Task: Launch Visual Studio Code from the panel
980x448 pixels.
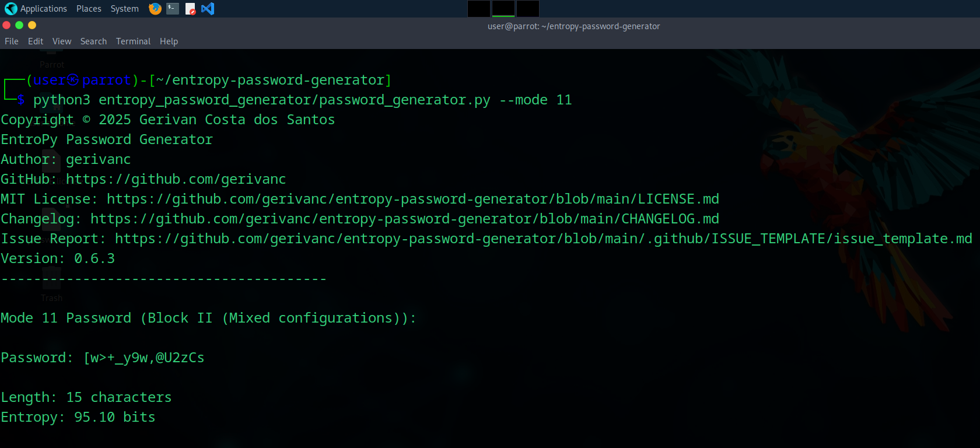Action: coord(208,9)
